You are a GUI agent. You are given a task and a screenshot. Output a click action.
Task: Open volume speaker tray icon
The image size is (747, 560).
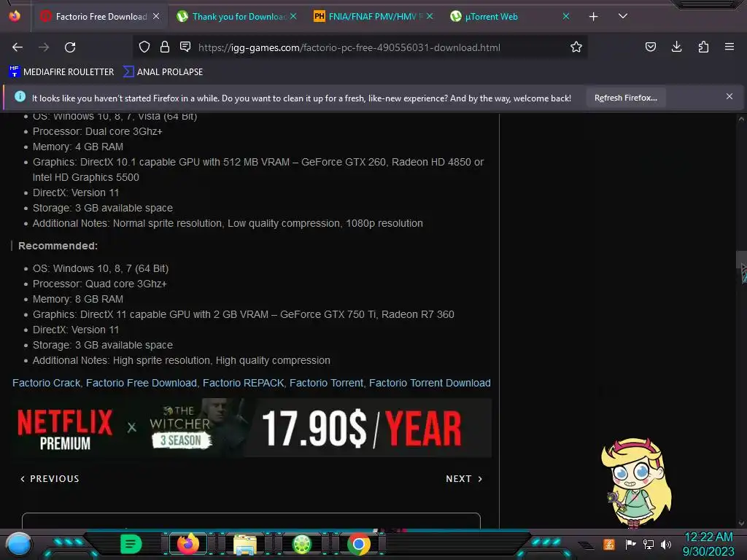(x=666, y=544)
